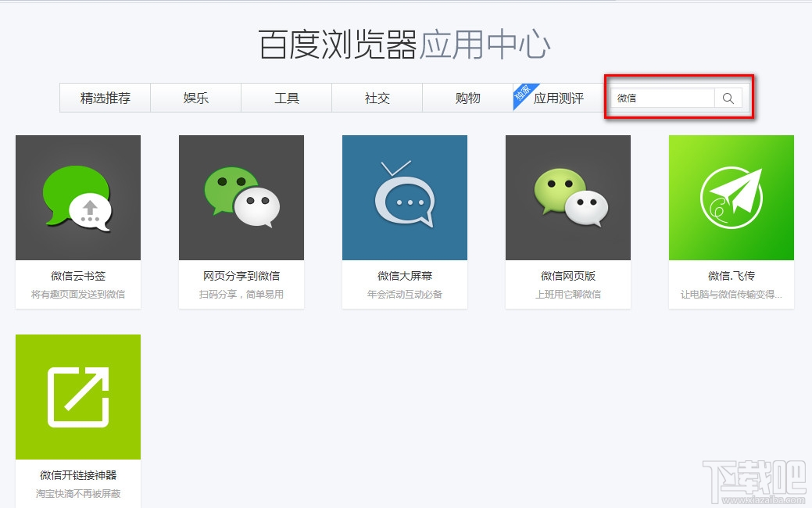The width and height of the screenshot is (812, 508).
Task: Open the 网页分享到微信 app icon
Action: (241, 197)
